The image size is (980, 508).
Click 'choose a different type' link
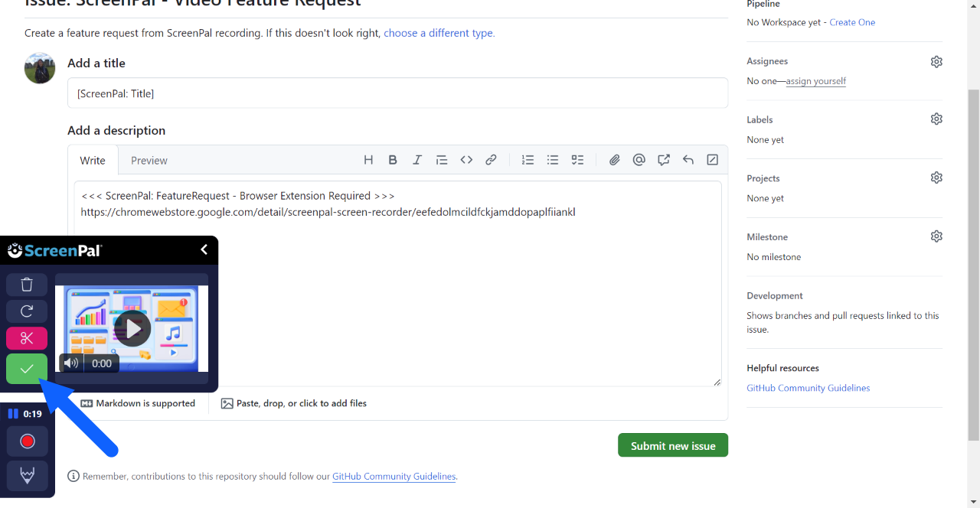439,33
